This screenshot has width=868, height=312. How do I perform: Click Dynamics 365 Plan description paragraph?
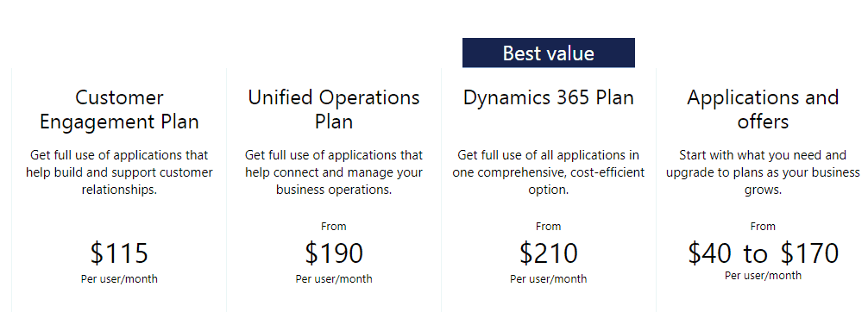pos(549,172)
